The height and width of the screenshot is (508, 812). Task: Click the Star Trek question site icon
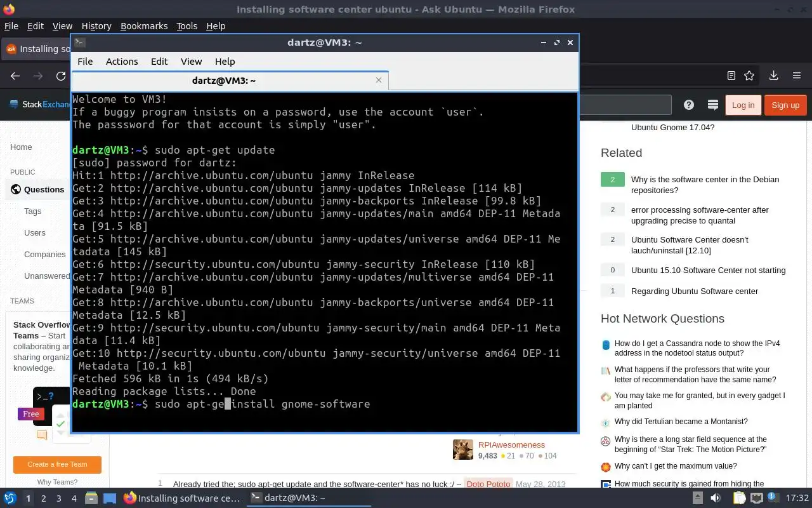coord(605,441)
